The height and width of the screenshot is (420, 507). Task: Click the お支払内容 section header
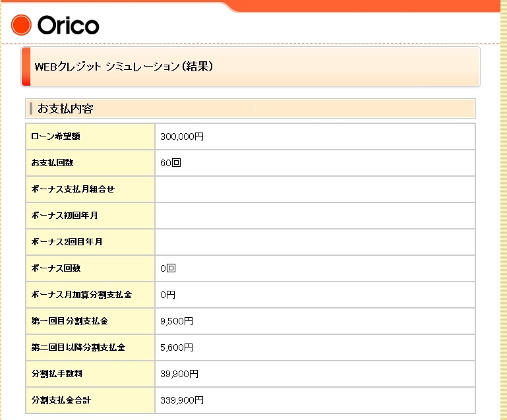[65, 108]
